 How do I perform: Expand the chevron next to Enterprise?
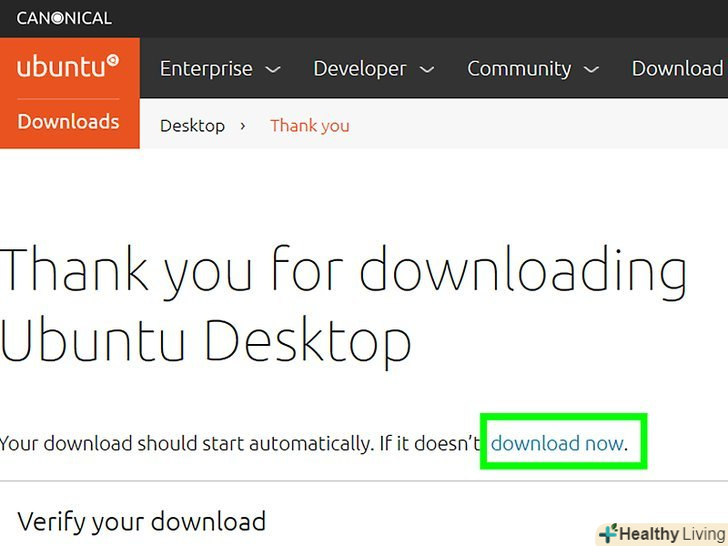click(273, 70)
